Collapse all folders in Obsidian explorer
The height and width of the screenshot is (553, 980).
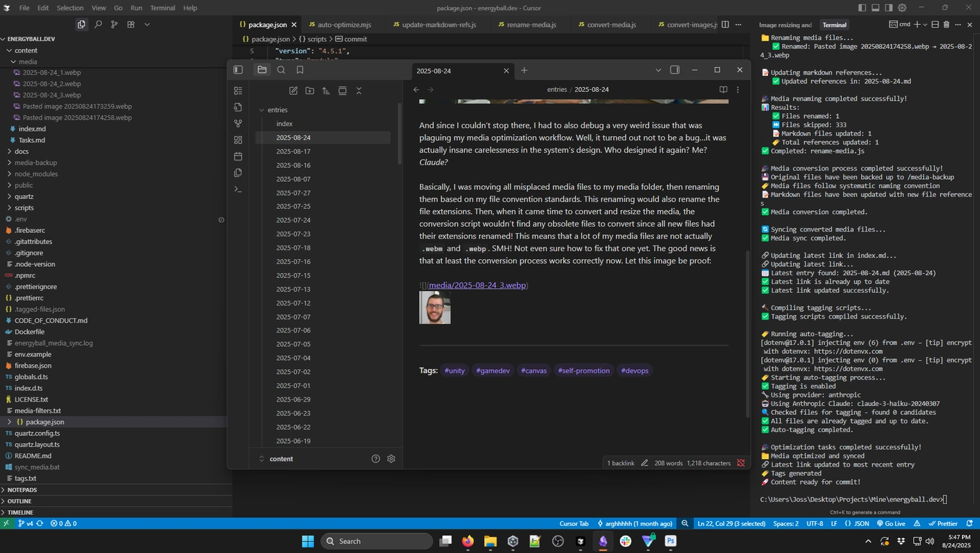pyautogui.click(x=358, y=91)
